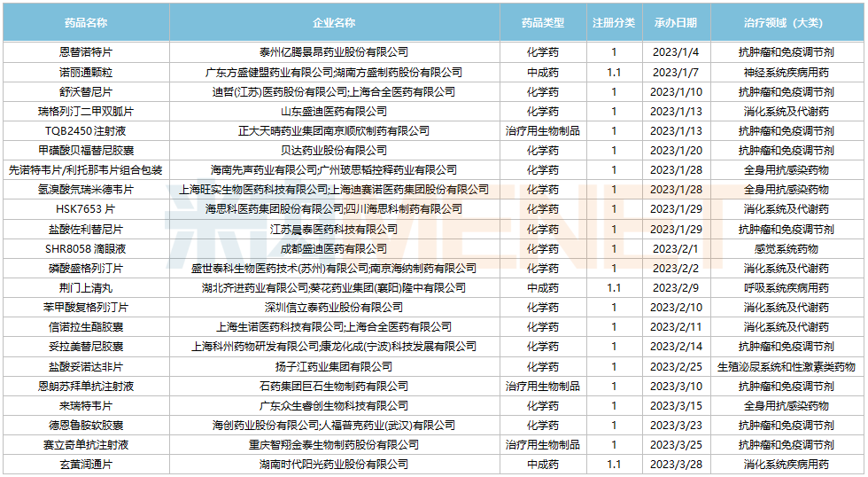Select the 感觉系统药物 therapy area cell

tap(786, 248)
